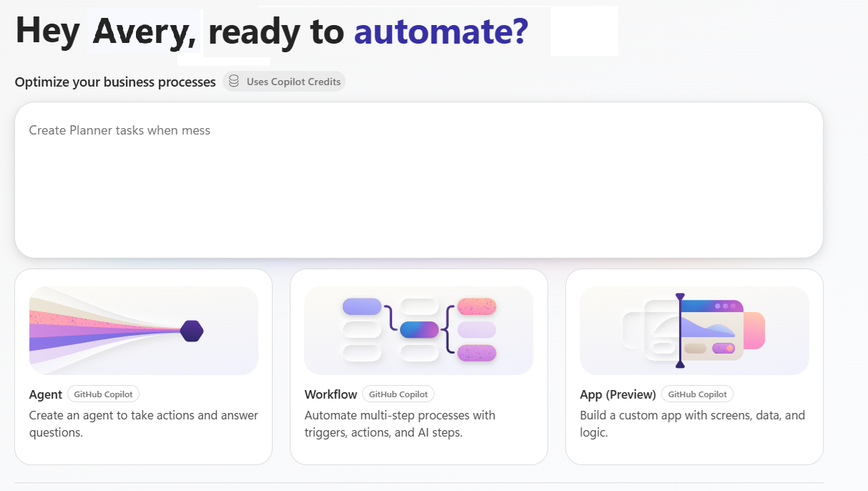The image size is (868, 491).
Task: Click text "Automate multi-step processes with"
Action: click(400, 415)
